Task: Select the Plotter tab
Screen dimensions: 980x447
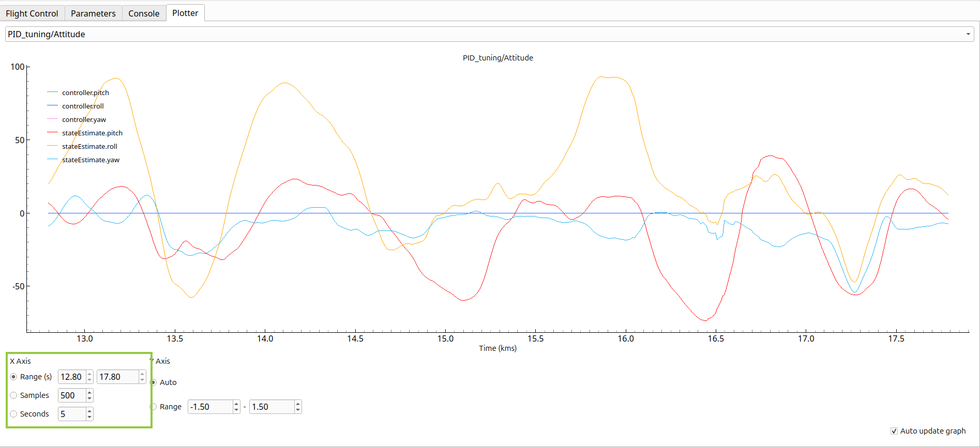Action: coord(185,13)
